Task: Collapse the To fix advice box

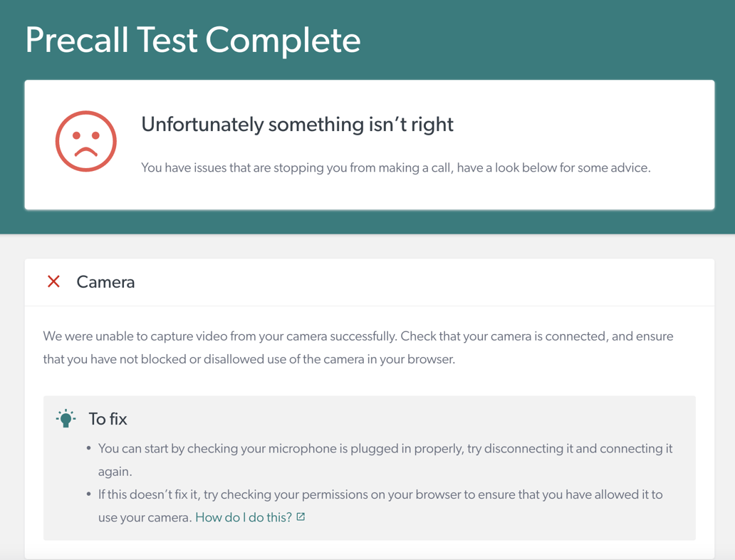Action: 109,418
